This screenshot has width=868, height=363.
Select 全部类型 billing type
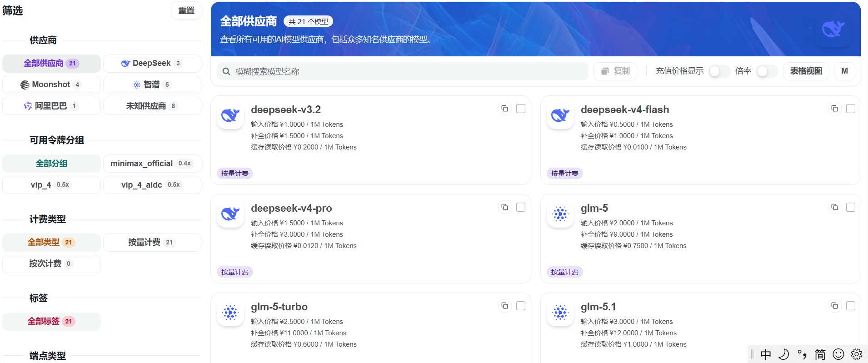pos(51,243)
